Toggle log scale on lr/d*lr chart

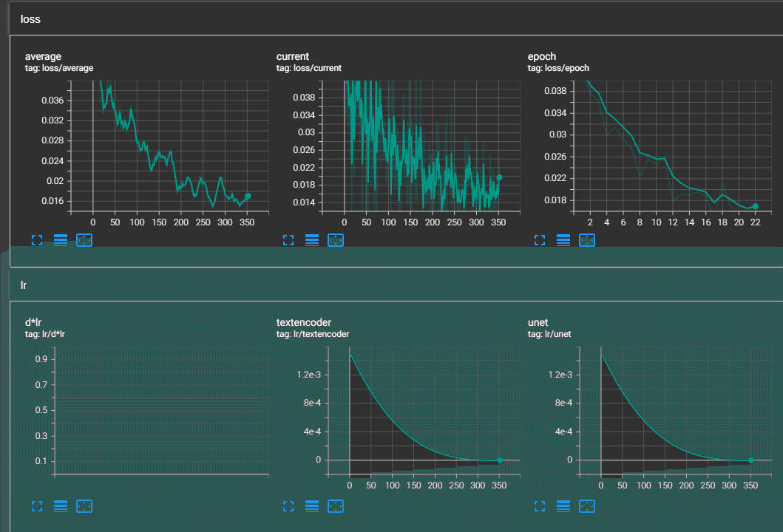61,506
